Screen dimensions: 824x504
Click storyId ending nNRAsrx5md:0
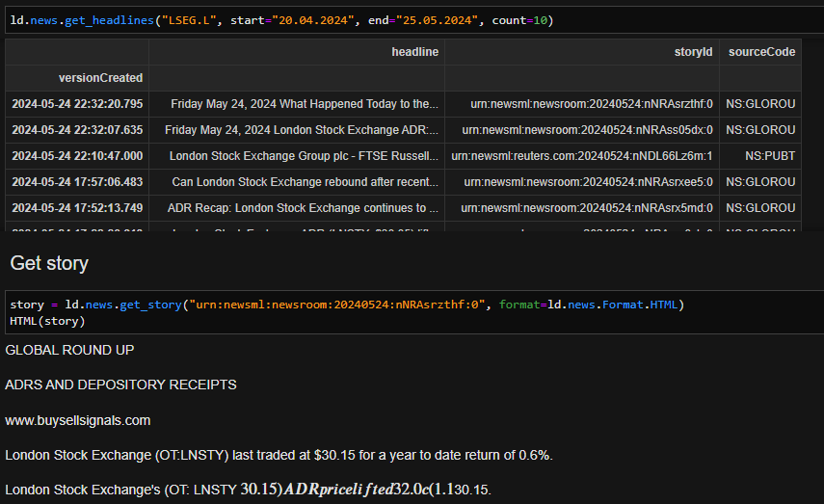click(x=587, y=208)
